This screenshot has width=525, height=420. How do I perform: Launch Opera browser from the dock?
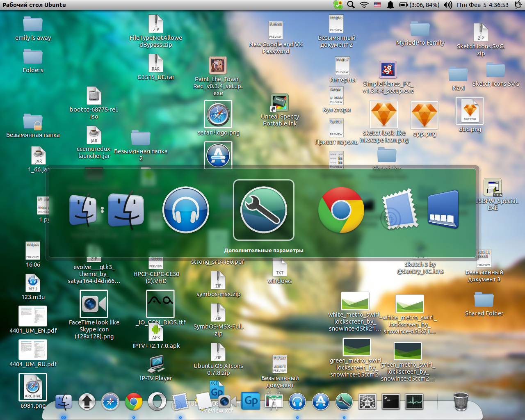tap(157, 402)
